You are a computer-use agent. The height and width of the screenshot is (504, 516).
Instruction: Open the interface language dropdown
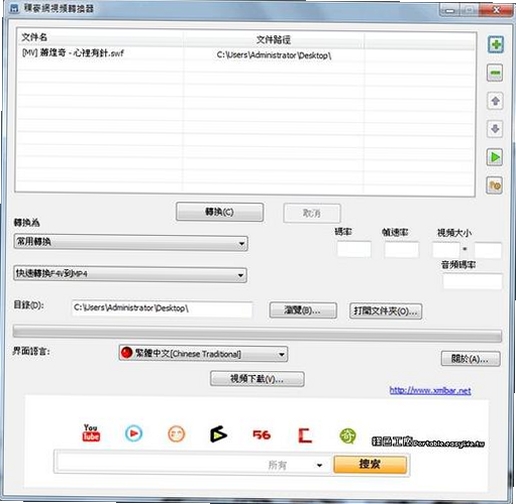[203, 354]
